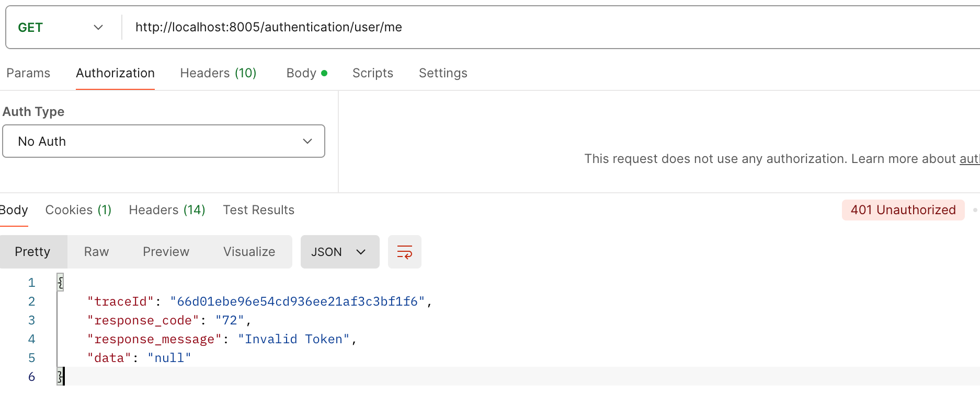Switch response view to Preview
The width and height of the screenshot is (980, 396).
point(166,252)
